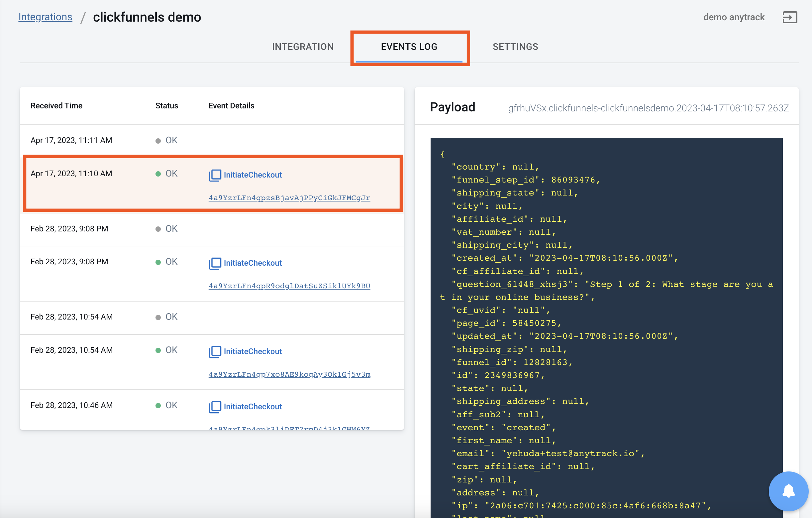
Task: Open click ID link ending Ay3Ok1Gj5v3m
Action: pyautogui.click(x=289, y=374)
